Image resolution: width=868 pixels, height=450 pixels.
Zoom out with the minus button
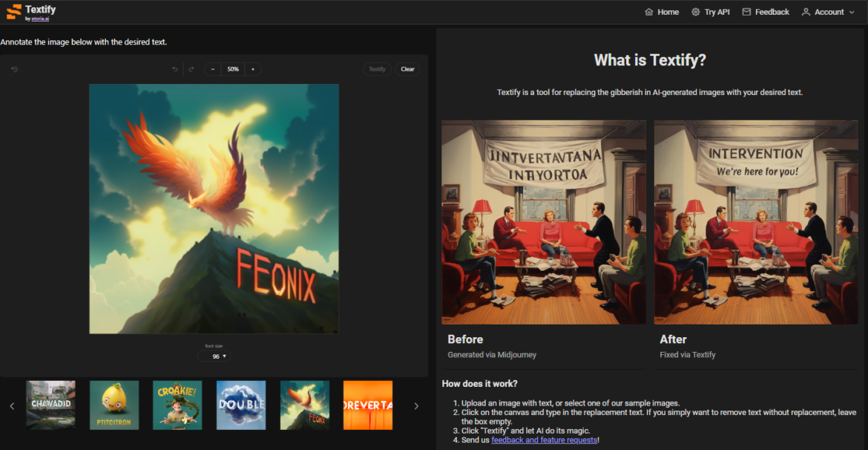[x=213, y=69]
